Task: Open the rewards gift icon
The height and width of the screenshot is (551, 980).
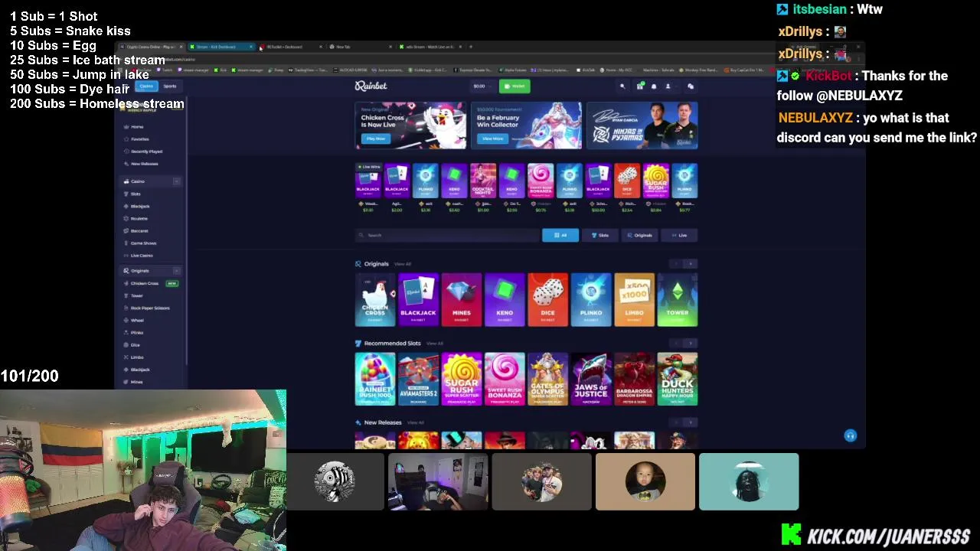Action: [640, 86]
